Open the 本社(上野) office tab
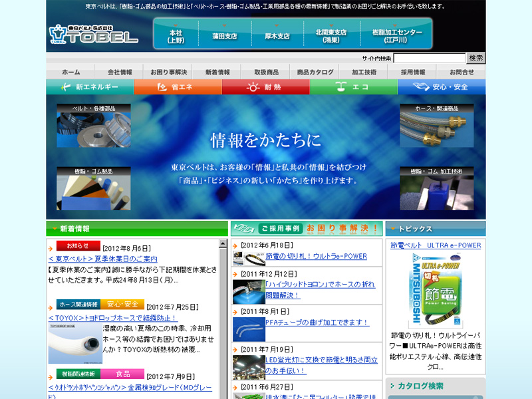 176,36
